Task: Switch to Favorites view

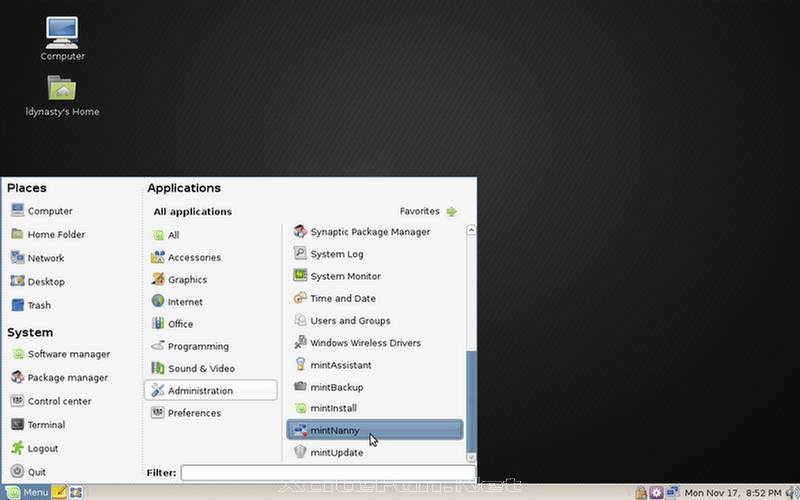Action: click(x=428, y=211)
